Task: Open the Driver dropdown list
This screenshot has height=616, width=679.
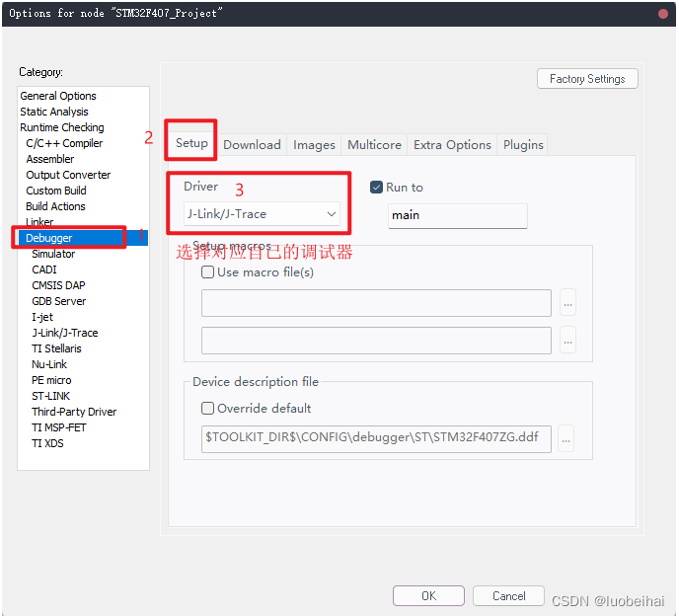Action: point(262,213)
